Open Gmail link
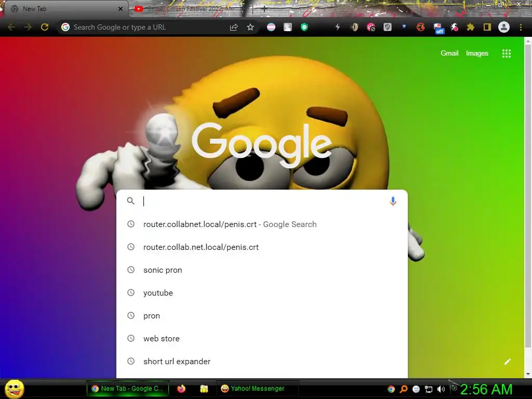The height and width of the screenshot is (399, 532). click(449, 54)
